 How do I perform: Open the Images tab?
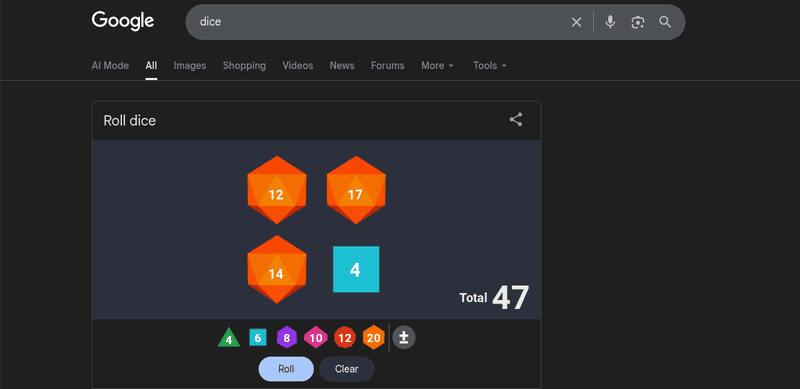(x=190, y=65)
